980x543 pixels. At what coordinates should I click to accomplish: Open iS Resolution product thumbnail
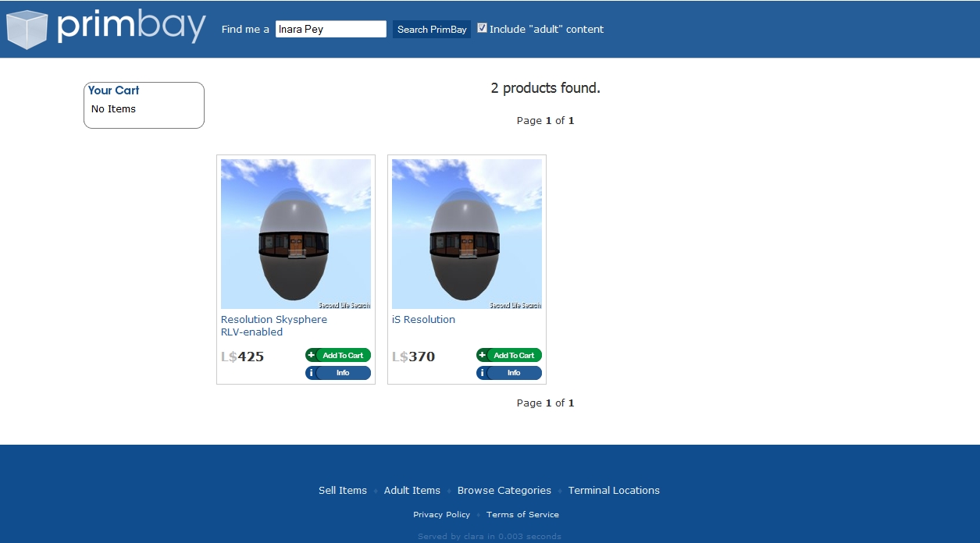[466, 234]
